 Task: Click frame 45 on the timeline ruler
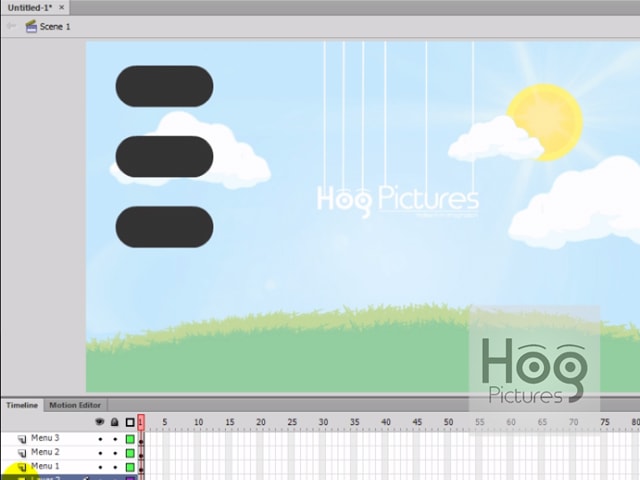coord(417,422)
